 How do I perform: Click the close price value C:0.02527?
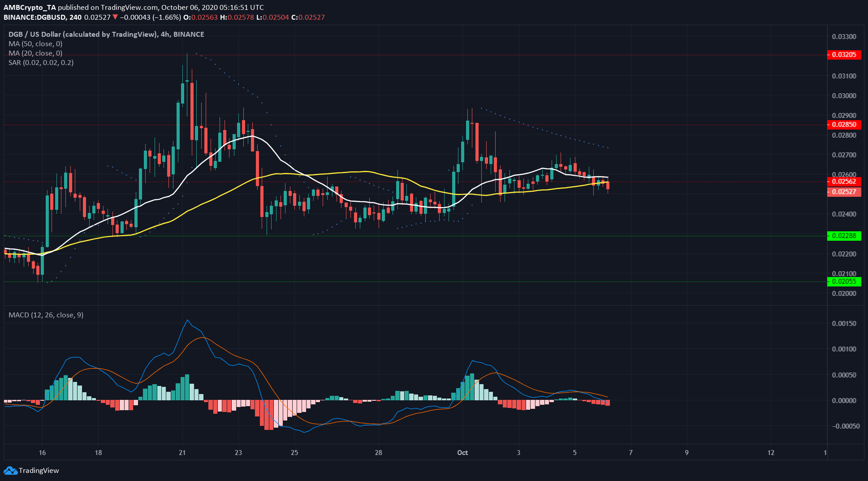click(308, 17)
